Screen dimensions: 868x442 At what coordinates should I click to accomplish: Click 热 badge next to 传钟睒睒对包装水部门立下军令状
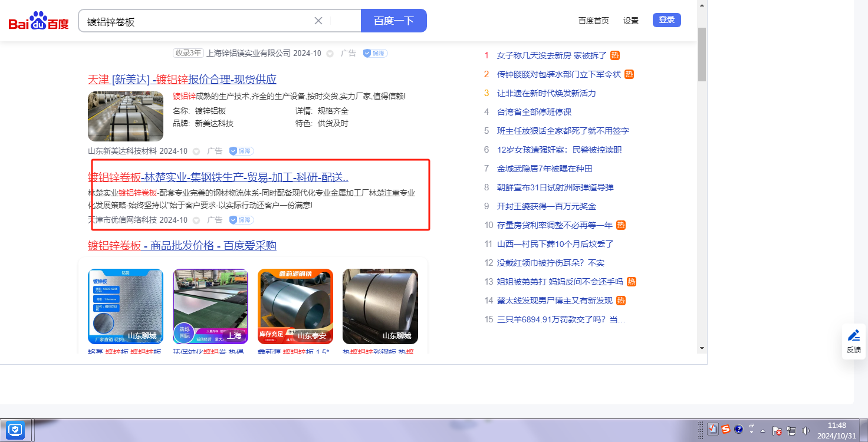629,74
